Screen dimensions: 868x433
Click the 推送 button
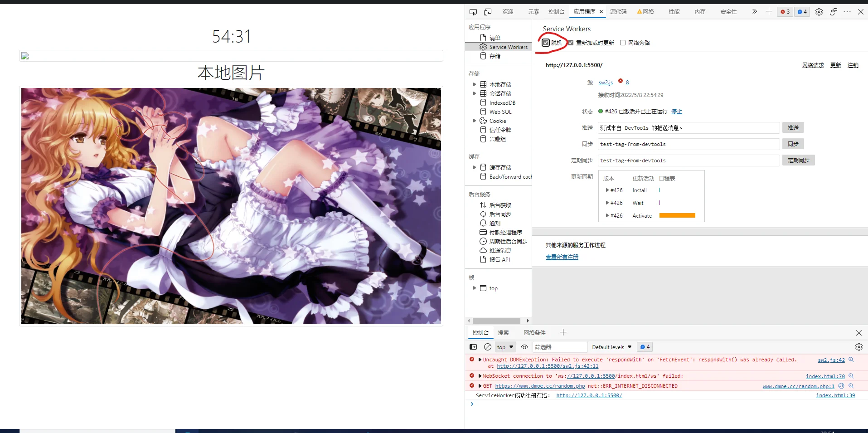click(793, 128)
